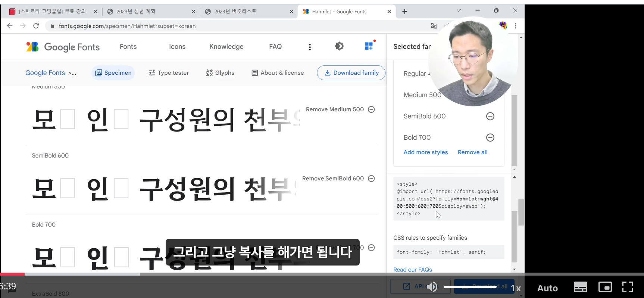Click the selected styles list scrollbar
The height and width of the screenshot is (298, 644).
[x=514, y=130]
